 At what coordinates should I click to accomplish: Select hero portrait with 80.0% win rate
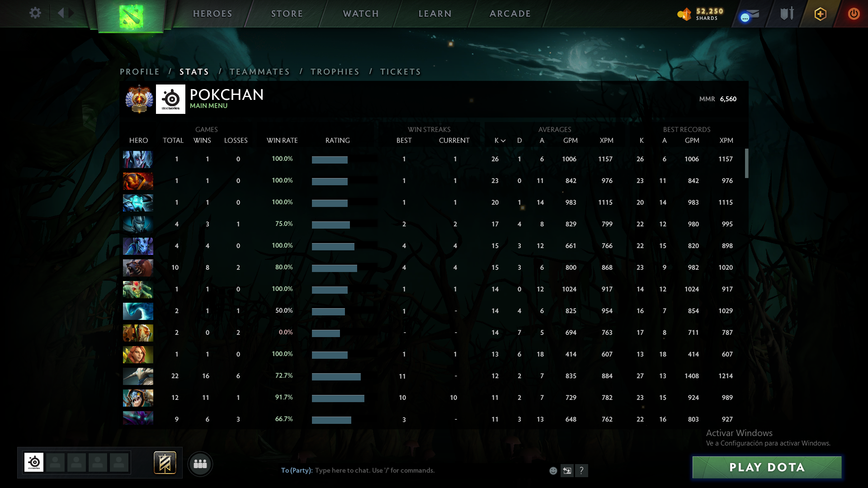tap(138, 267)
